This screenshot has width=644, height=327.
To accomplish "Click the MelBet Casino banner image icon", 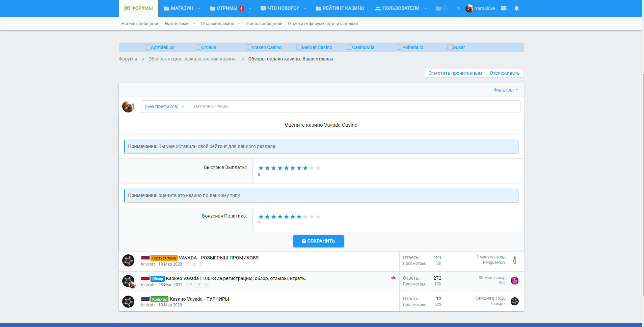I will coord(299,47).
